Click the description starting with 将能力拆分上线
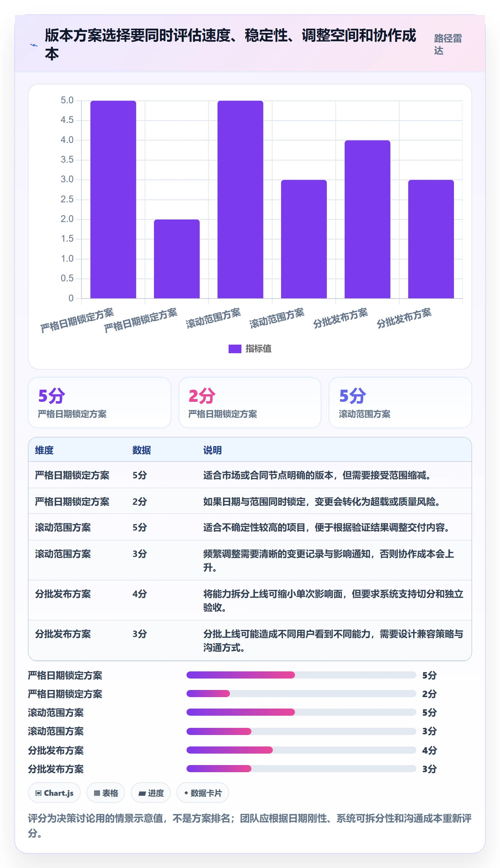 (333, 601)
